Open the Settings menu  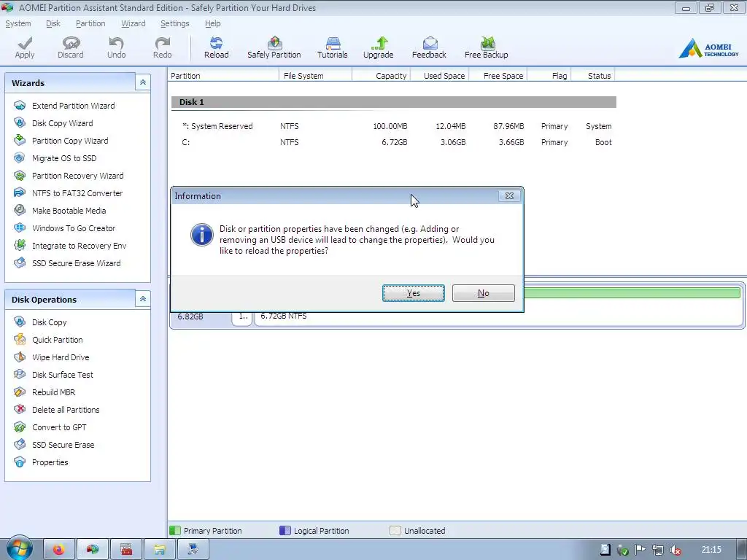click(175, 23)
